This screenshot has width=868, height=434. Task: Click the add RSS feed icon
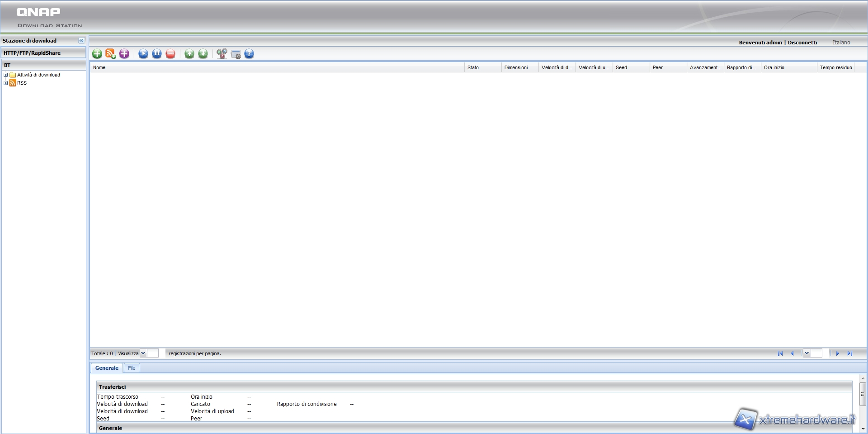110,54
